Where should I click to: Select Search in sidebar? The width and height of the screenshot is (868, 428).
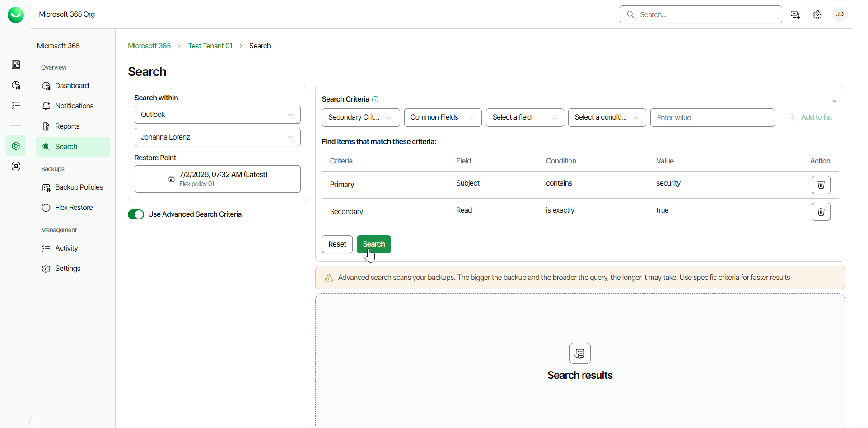[x=73, y=147]
